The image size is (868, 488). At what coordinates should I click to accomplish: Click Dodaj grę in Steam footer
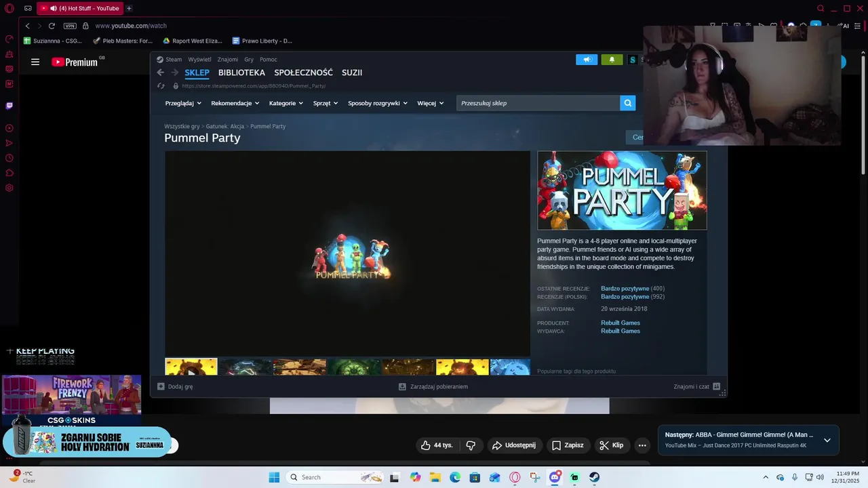tap(175, 386)
